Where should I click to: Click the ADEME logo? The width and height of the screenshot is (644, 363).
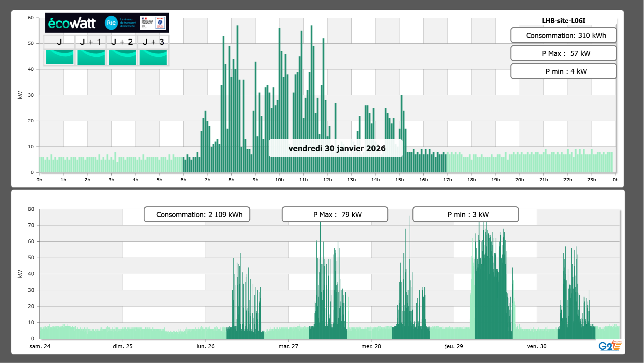point(160,23)
